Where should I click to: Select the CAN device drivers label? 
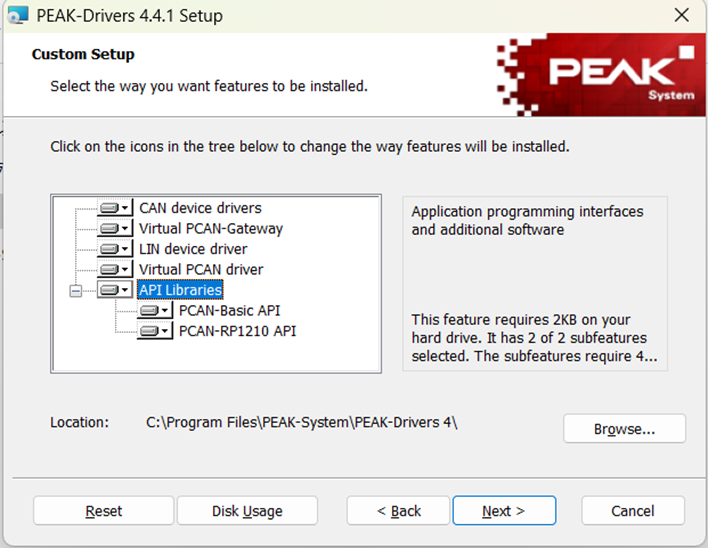pyautogui.click(x=200, y=208)
